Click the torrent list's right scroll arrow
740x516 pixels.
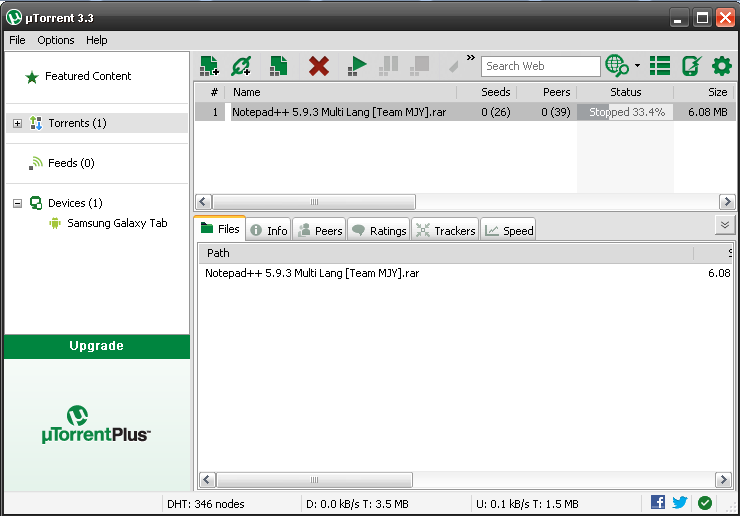click(x=727, y=202)
